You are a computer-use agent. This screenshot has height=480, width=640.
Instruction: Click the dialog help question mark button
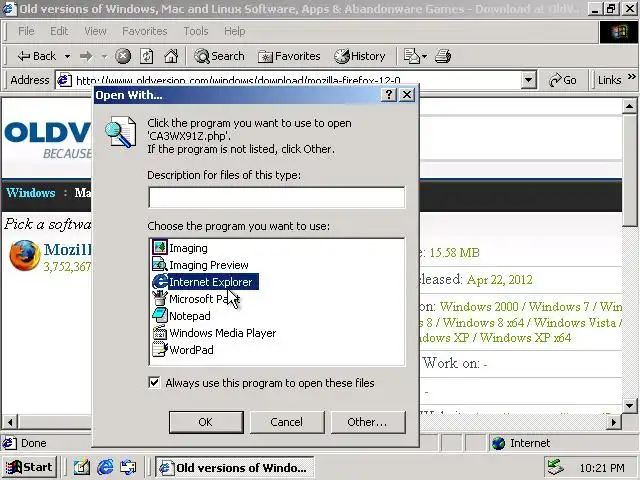[x=389, y=95]
